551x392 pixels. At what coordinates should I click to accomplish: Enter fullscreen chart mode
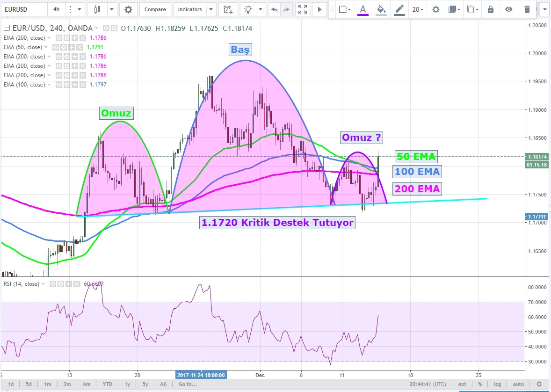[303, 9]
